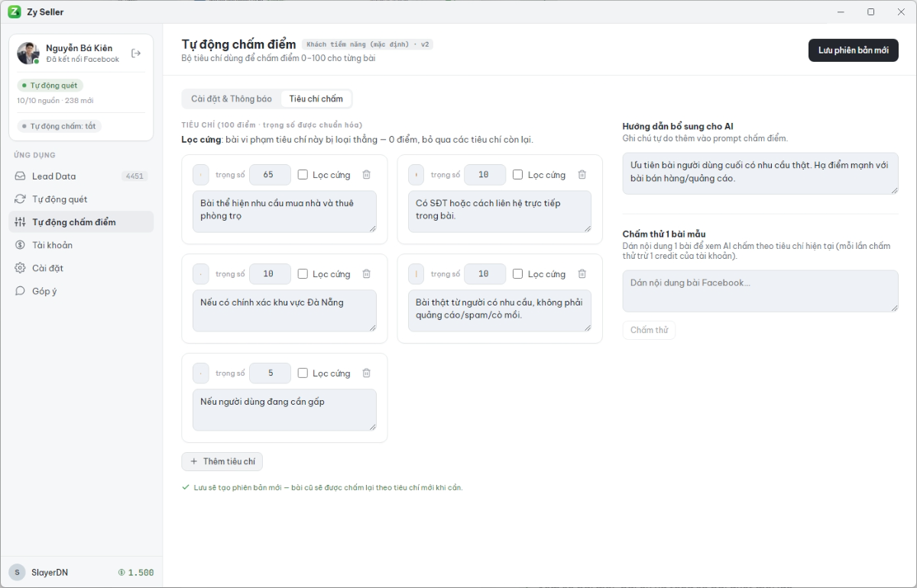Screen dimensions: 917x588
Task: Click the '10/10 nguồn · 238 mới' status text
Action: point(56,101)
